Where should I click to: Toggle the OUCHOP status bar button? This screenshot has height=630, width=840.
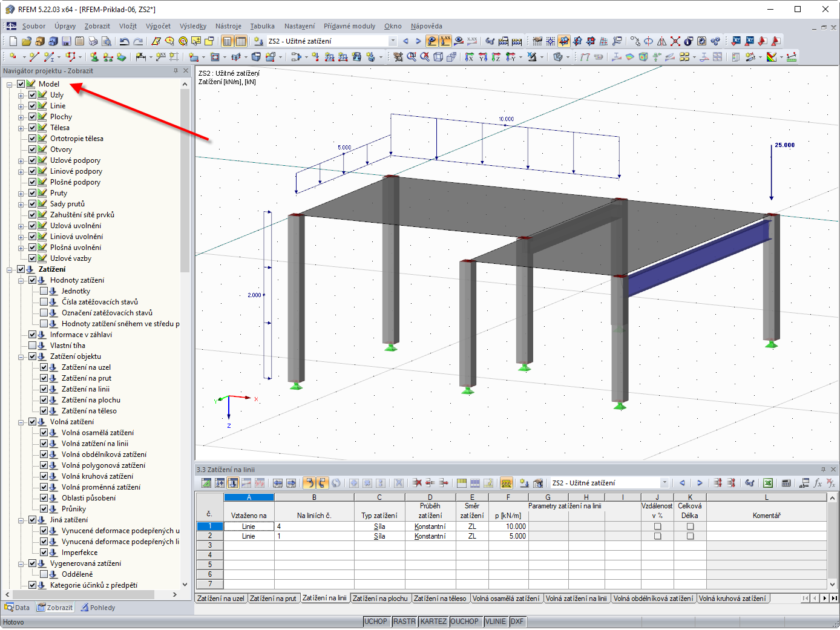click(465, 622)
